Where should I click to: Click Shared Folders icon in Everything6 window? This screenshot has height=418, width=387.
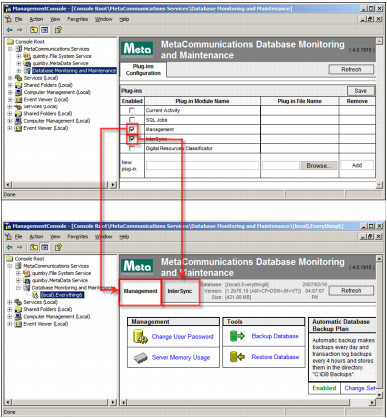click(x=19, y=309)
